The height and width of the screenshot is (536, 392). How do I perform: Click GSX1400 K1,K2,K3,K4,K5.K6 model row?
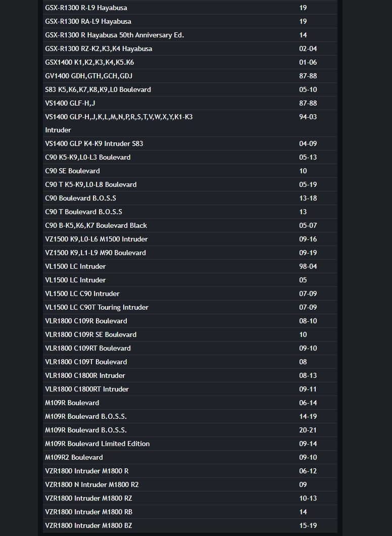89,62
